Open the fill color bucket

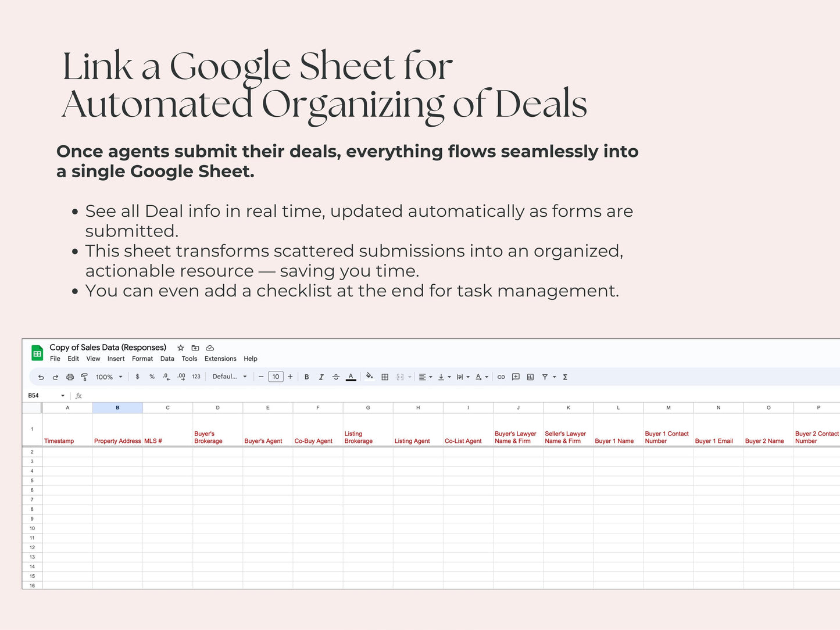click(369, 377)
